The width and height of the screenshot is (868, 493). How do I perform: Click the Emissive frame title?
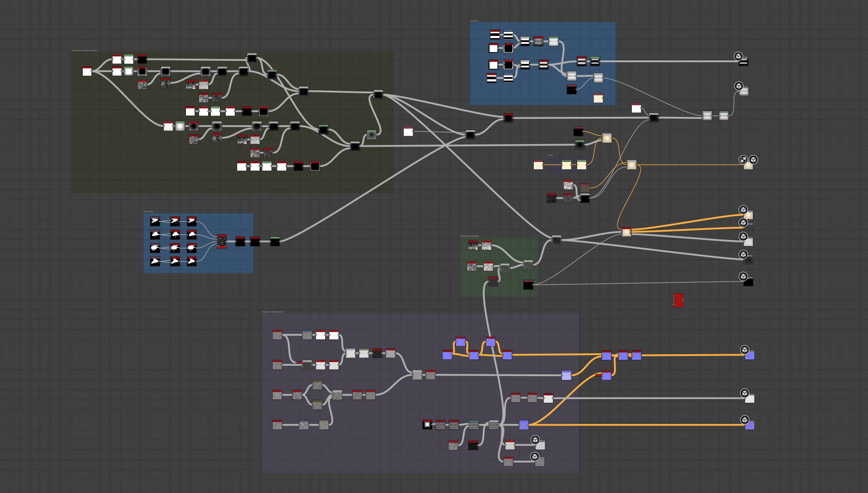[474, 21]
